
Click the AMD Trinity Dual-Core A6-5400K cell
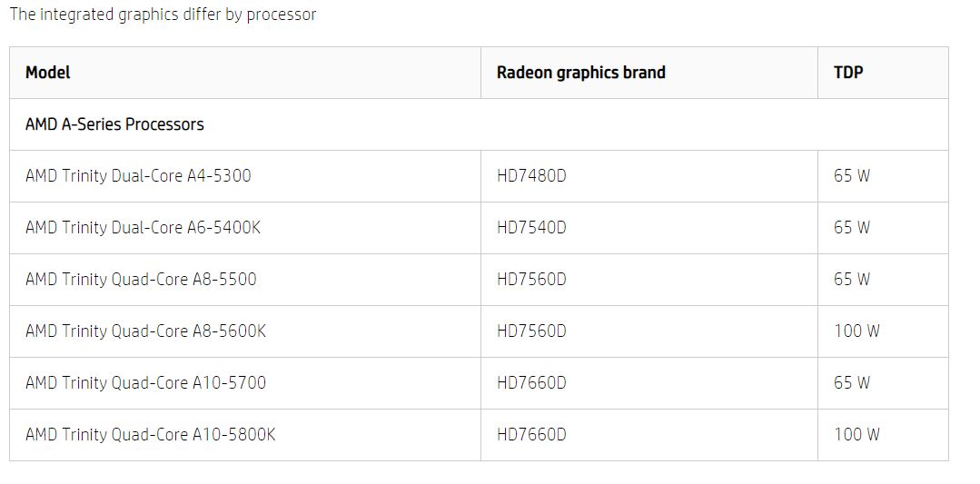pyautogui.click(x=143, y=228)
